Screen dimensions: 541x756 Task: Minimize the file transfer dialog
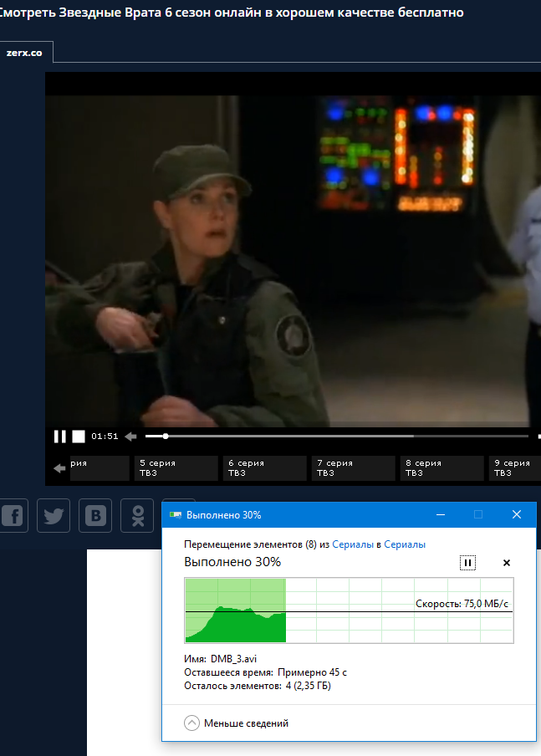441,515
